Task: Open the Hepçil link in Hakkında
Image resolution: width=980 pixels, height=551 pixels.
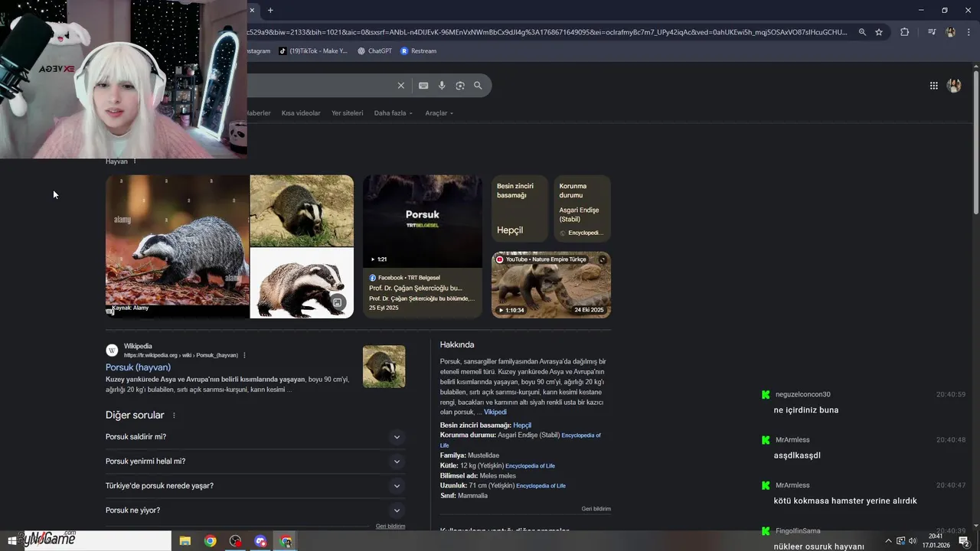Action: (x=522, y=425)
